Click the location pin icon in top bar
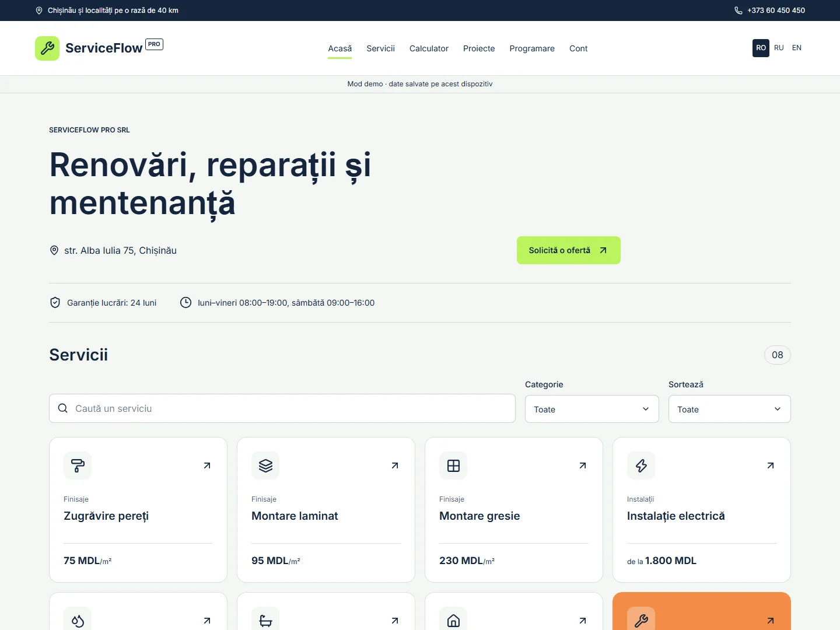This screenshot has height=630, width=840. (39, 10)
